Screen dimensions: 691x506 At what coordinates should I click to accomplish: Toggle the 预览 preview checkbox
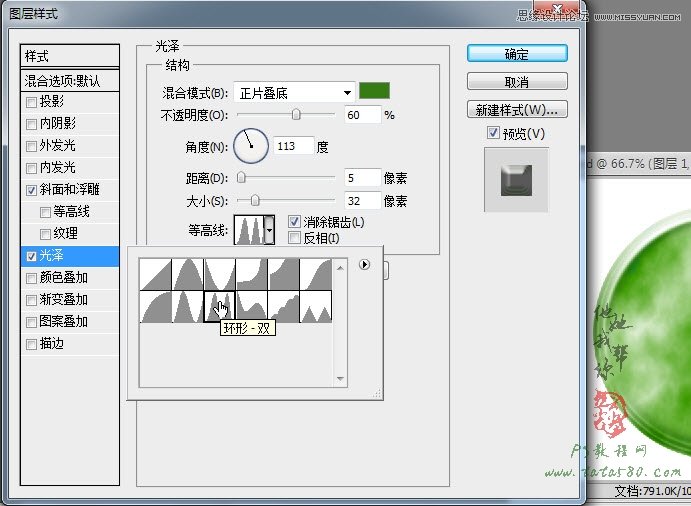pos(493,133)
